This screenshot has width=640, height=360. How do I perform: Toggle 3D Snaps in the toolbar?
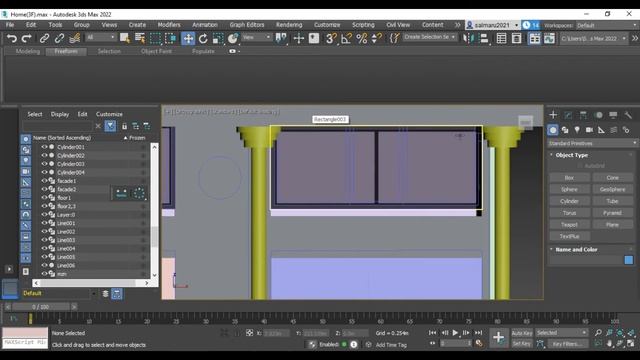tap(331, 38)
